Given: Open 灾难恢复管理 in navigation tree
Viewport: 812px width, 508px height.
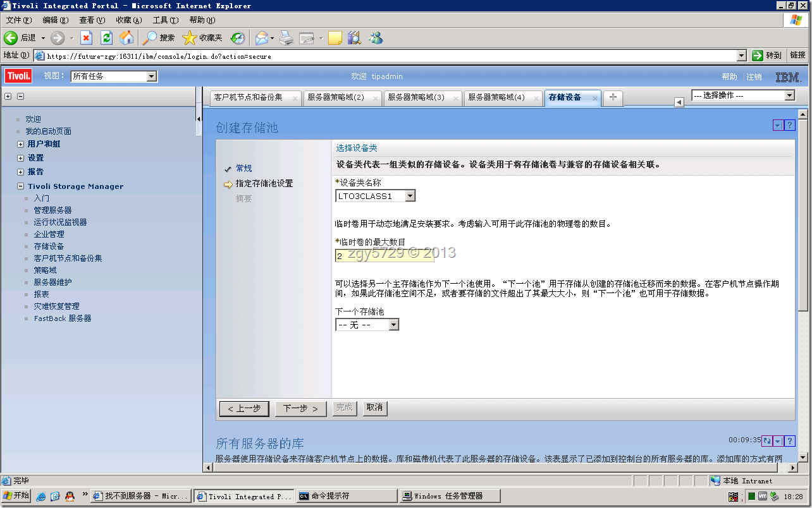Looking at the screenshot, I should [56, 306].
